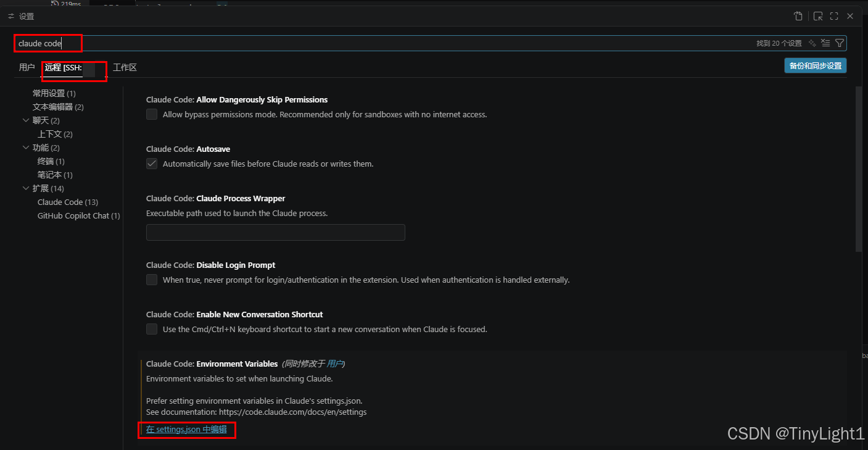The image size is (868, 450).
Task: Select the 远程 [SSH] settings tab
Action: [x=74, y=68]
